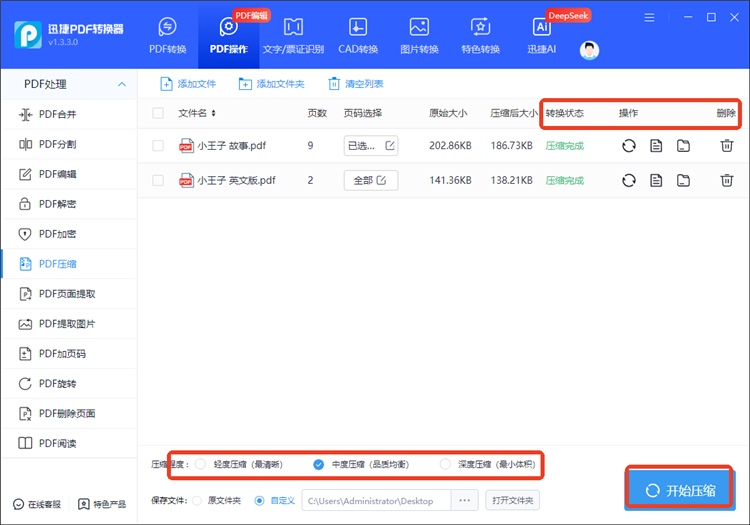Open the 文字/票证识别 tab
The height and width of the screenshot is (525, 750).
[x=293, y=36]
